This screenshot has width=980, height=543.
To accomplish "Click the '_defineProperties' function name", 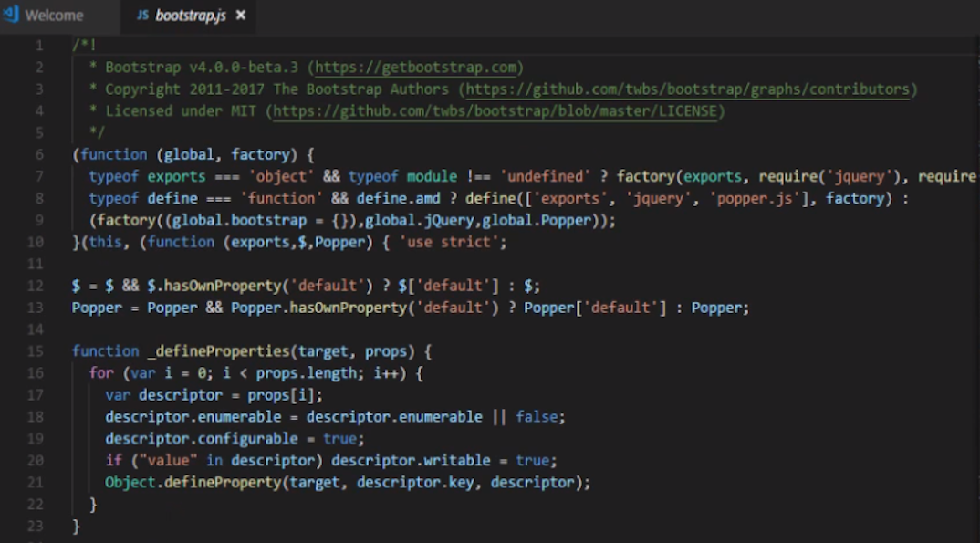I will click(219, 351).
